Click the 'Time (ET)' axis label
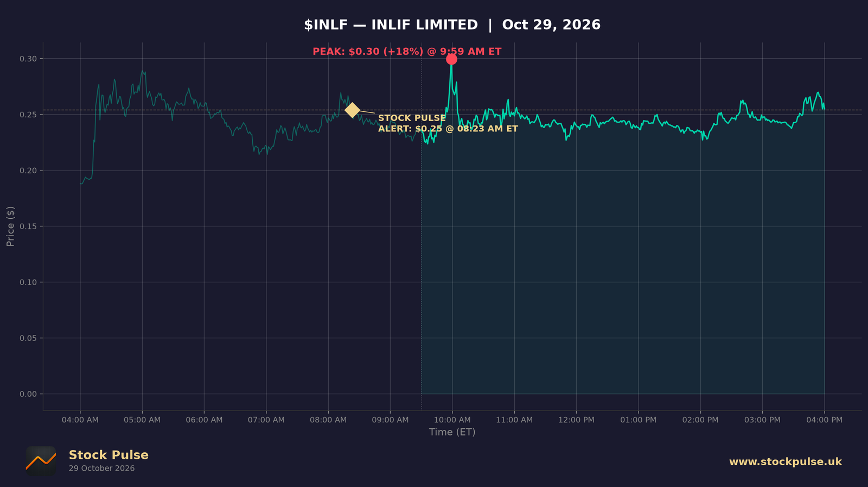The image size is (868, 487). coord(452,432)
